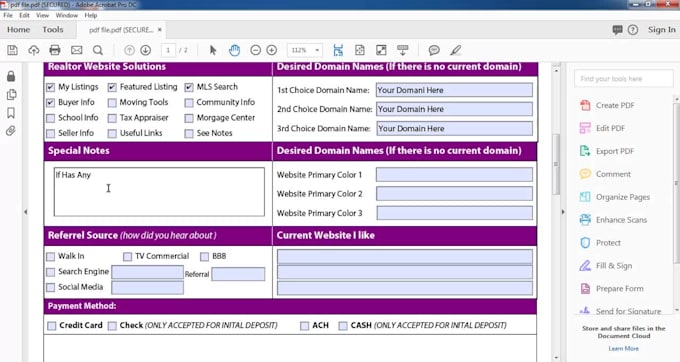Viewport: 680px width, 362px height.
Task: Open Protect in tools pane
Action: [600, 243]
